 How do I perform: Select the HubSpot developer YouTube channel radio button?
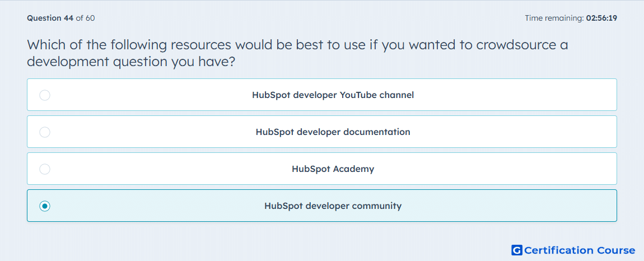tap(45, 95)
